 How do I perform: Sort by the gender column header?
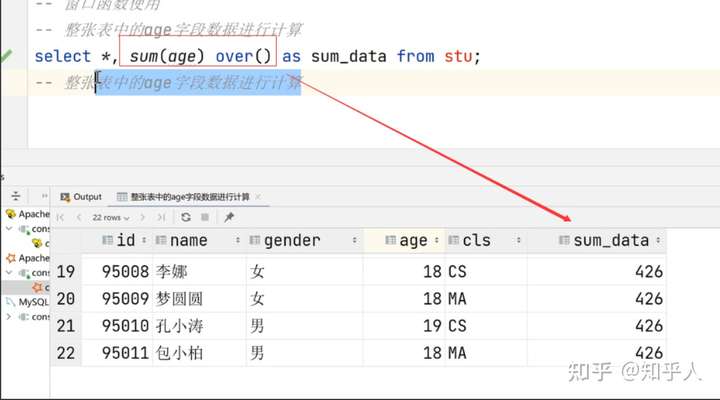304,240
